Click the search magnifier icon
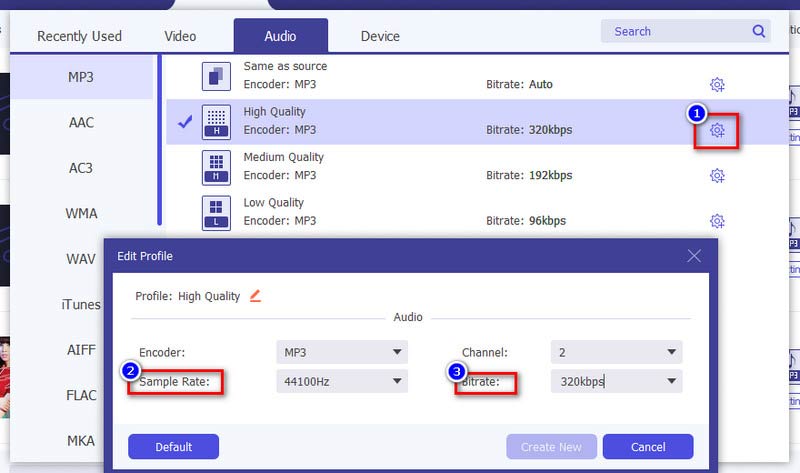This screenshot has width=800, height=473. pos(758,31)
